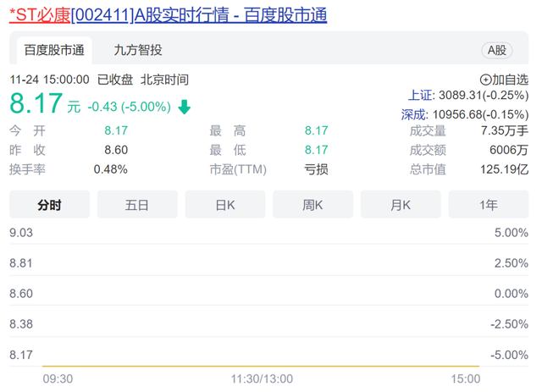Image resolution: width=542 pixels, height=392 pixels.
Task: Click the 8.38 price axis label
Action: coord(21,324)
